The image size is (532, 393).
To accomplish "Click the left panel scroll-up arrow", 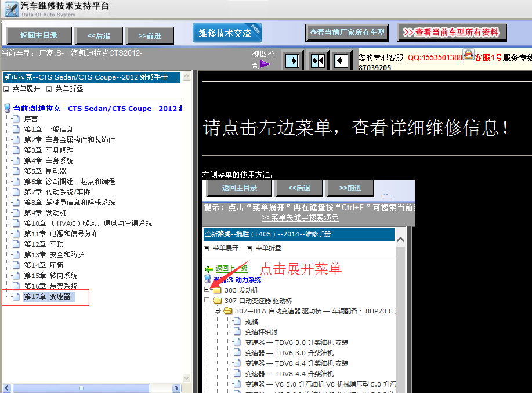I will click(x=187, y=76).
